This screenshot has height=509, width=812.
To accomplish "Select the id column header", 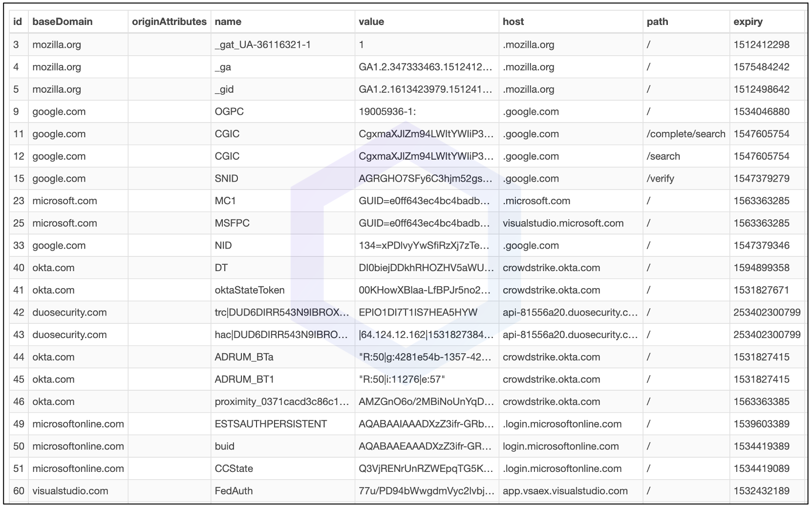I will 18,22.
